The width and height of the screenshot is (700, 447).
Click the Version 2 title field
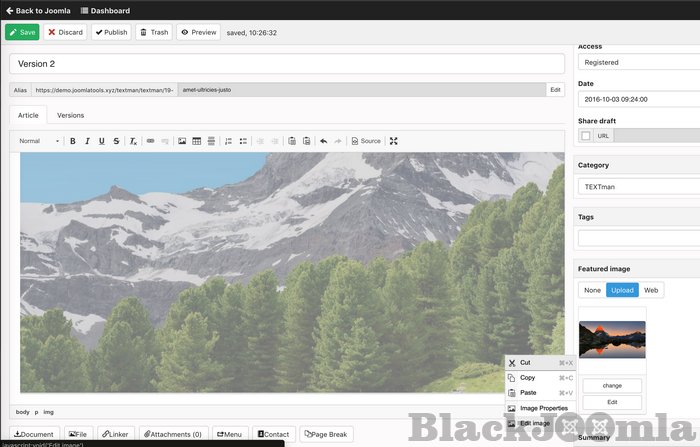[287, 63]
